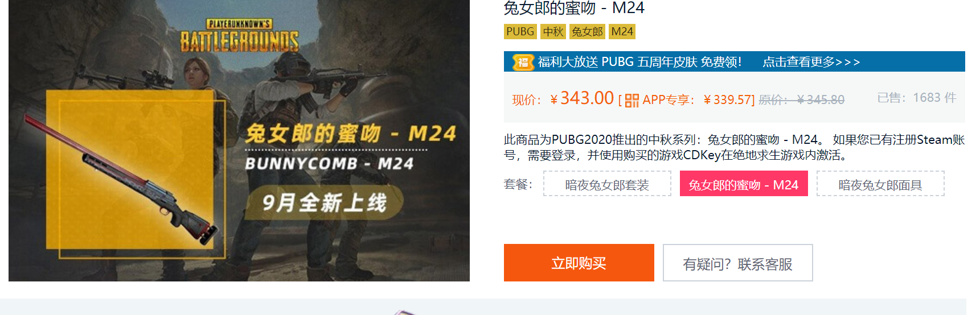Viewport: 980px width, 315px height.
Task: Click the PUBG Battlegrounds logo in product image
Action: coord(239,35)
